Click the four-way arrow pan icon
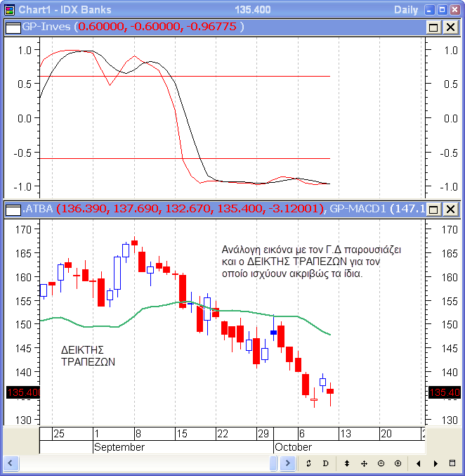 364,463
